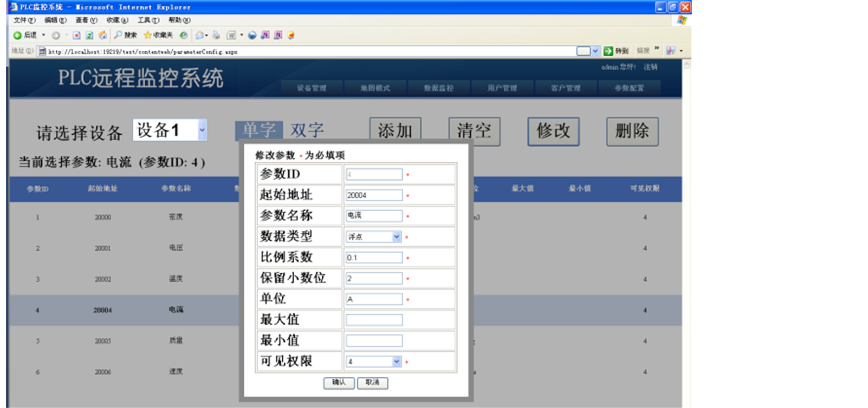The height and width of the screenshot is (408, 868).
Task: Click the Refresh page icon
Action: click(x=89, y=35)
